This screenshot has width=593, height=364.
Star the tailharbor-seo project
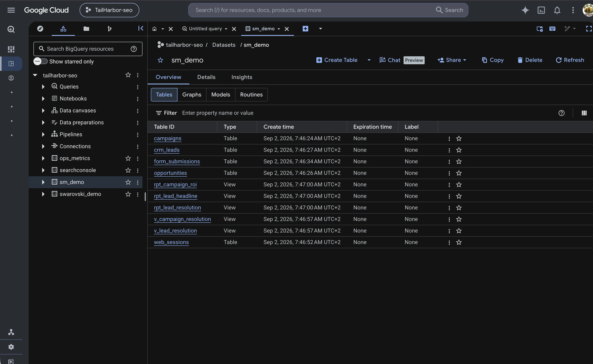pos(128,75)
